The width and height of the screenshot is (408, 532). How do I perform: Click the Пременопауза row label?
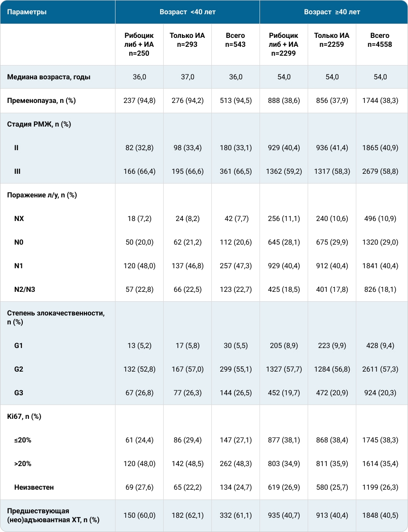point(41,101)
